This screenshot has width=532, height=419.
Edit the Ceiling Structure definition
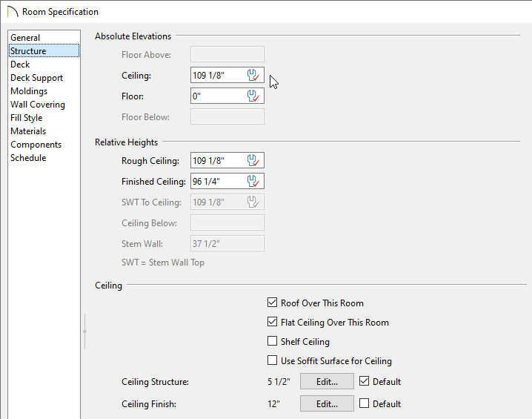tap(327, 381)
